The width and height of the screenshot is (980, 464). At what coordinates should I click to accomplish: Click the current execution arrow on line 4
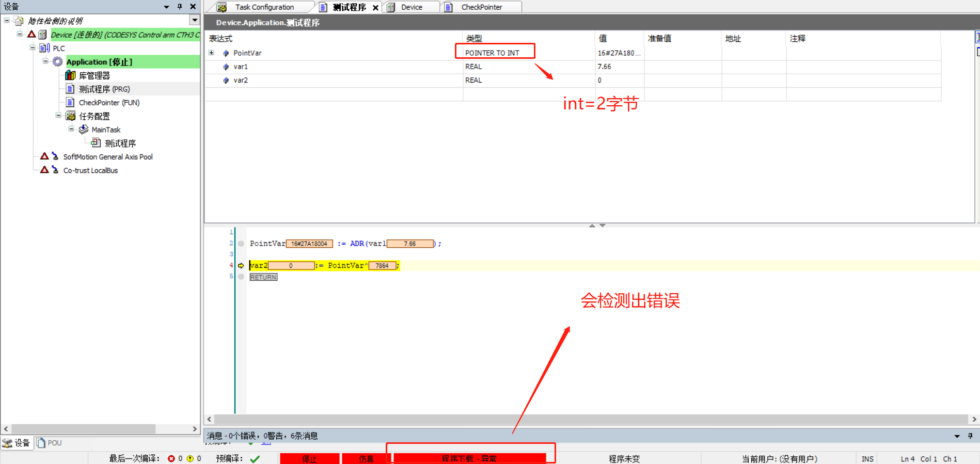tap(241, 265)
